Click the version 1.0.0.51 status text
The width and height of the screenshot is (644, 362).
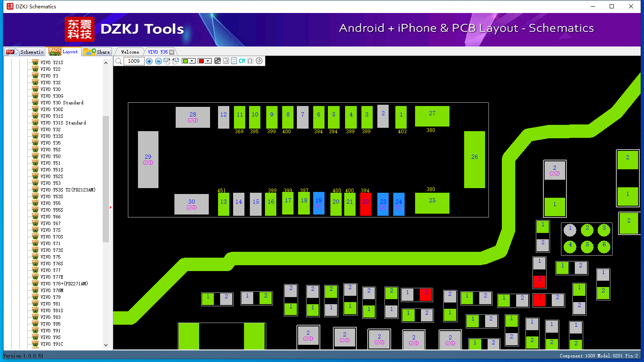[23, 356]
